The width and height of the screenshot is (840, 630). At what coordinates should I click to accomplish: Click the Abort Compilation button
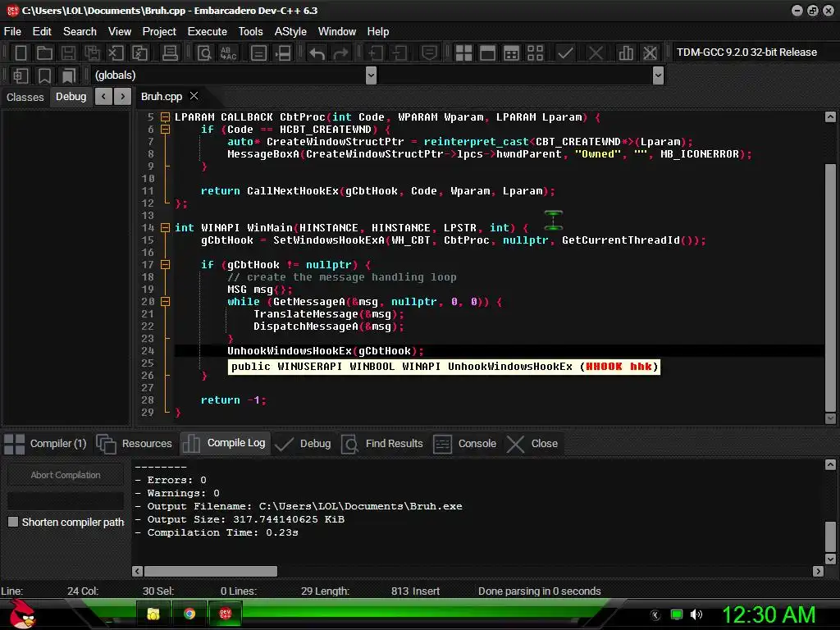(x=66, y=475)
